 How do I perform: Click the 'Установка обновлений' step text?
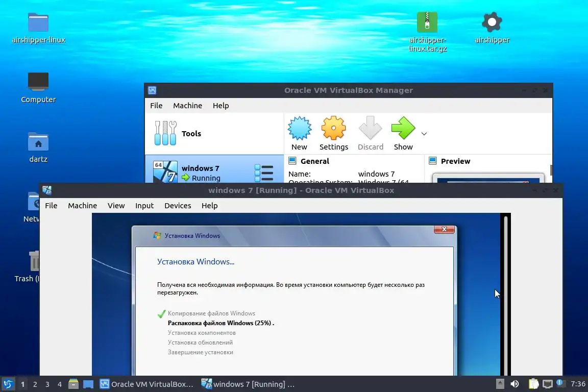pyautogui.click(x=200, y=342)
